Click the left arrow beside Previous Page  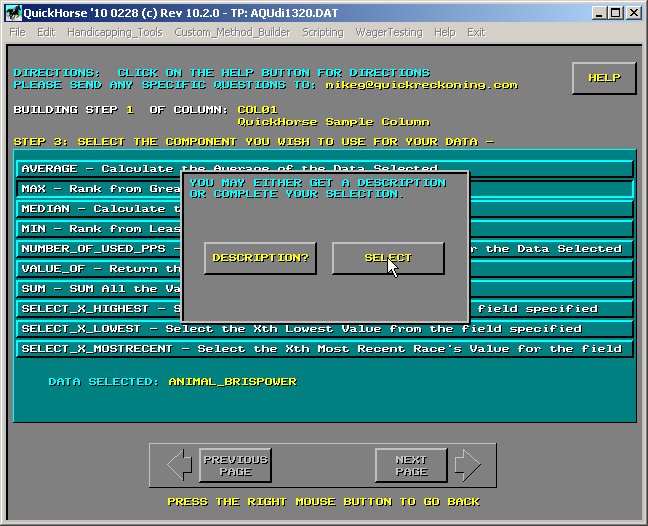click(x=180, y=465)
